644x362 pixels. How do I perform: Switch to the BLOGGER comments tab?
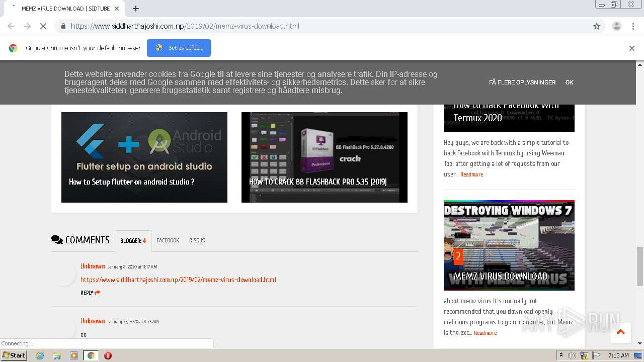[133, 240]
